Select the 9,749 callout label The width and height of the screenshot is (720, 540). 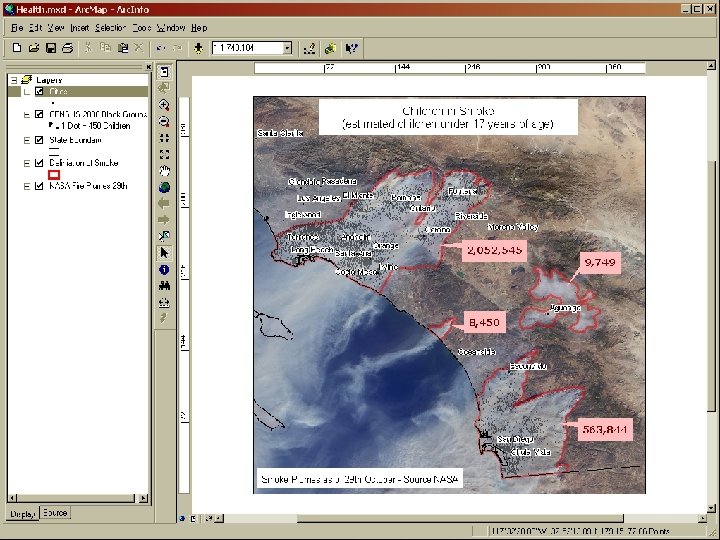click(600, 263)
